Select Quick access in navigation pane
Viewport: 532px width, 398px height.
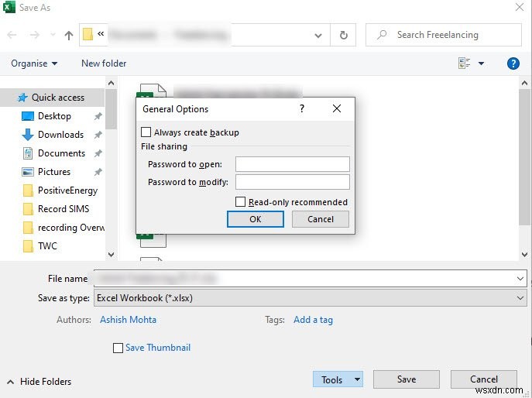[x=53, y=98]
